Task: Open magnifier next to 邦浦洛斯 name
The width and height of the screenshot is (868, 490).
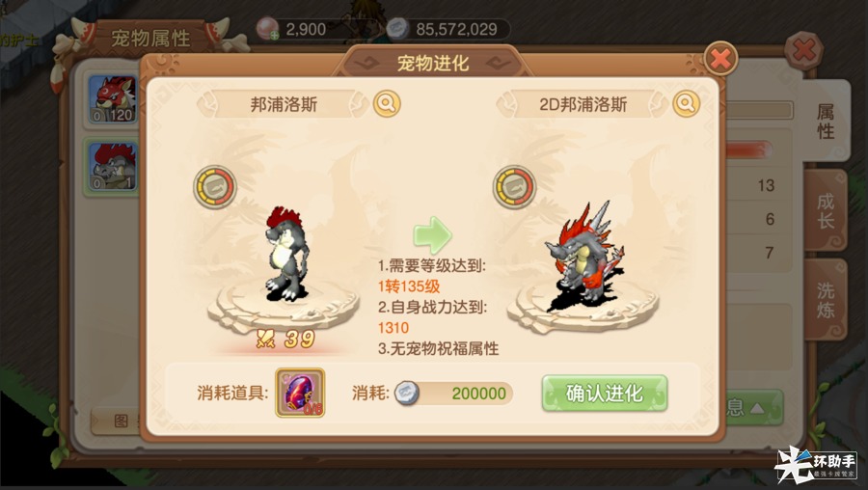Action: coord(387,103)
